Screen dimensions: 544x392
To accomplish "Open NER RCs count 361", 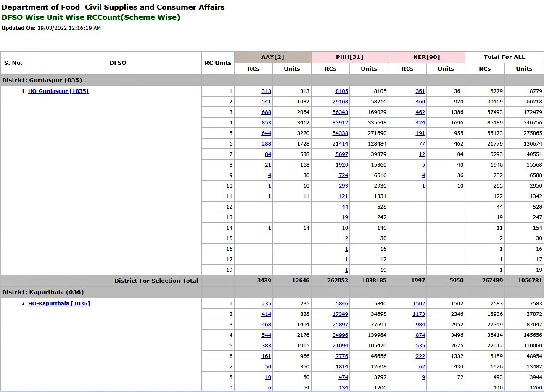I will (x=420, y=91).
